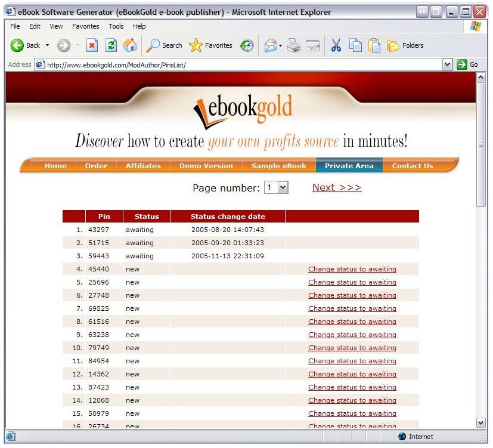This screenshot has height=448, width=493.
Task: Click the Forward arrow button
Action: [64, 45]
